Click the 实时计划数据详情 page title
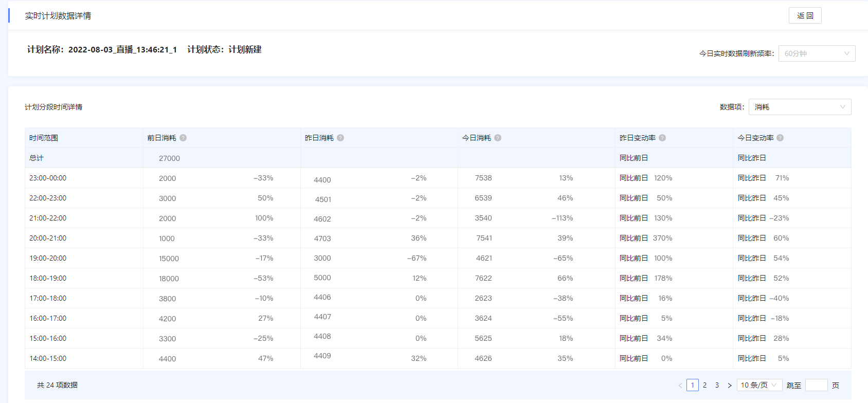 (x=58, y=16)
